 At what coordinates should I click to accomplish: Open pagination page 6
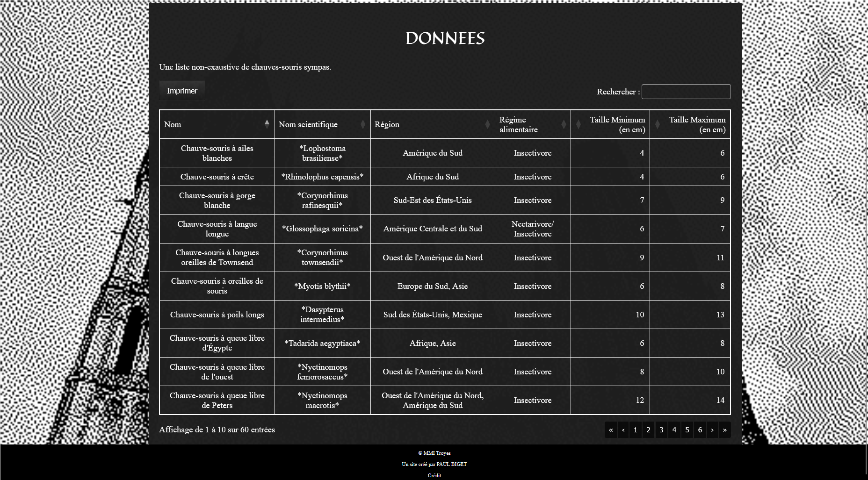pos(700,430)
